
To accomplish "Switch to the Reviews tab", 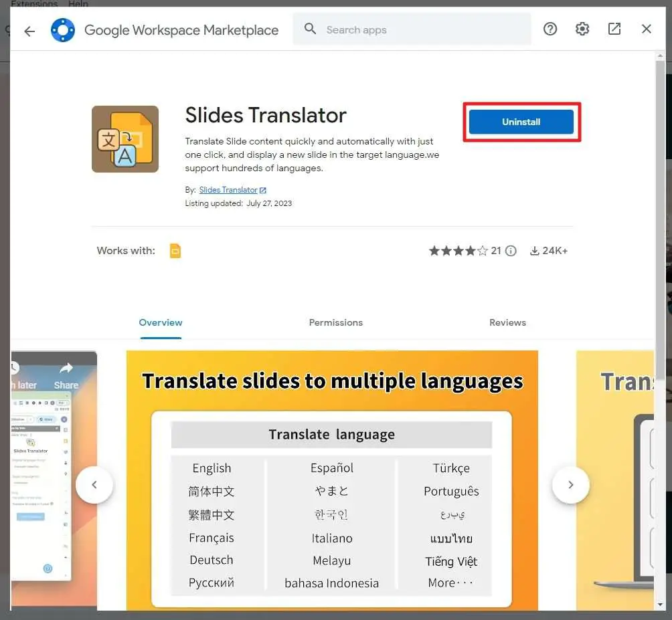I will pyautogui.click(x=507, y=322).
